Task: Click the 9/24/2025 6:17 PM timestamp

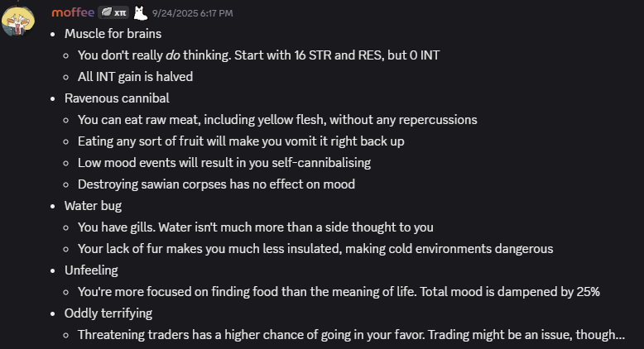Action: [192, 13]
